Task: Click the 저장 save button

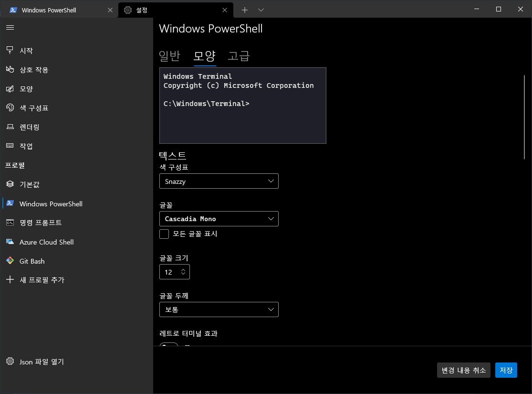Action: (x=506, y=370)
